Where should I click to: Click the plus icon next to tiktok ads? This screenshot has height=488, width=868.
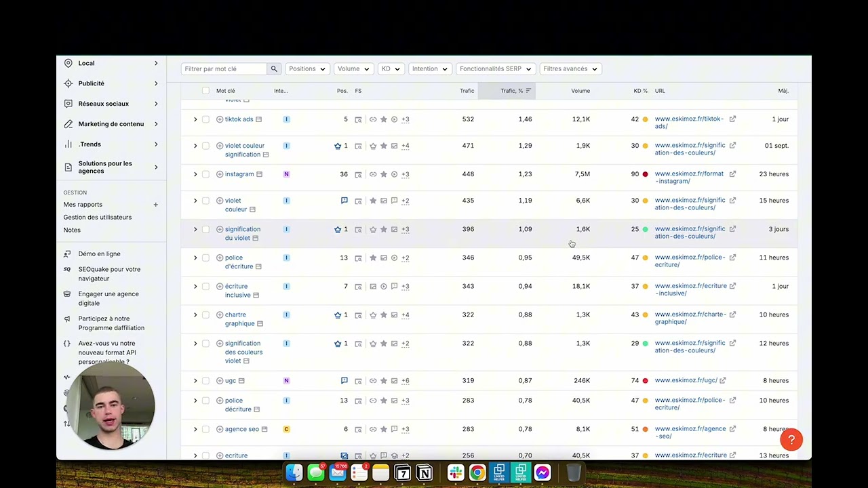click(x=220, y=119)
